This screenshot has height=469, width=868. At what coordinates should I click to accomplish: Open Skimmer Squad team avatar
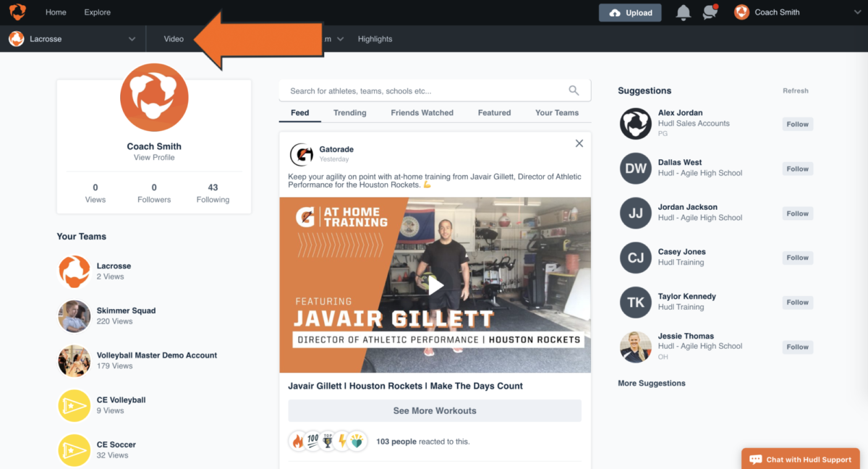[x=74, y=316]
